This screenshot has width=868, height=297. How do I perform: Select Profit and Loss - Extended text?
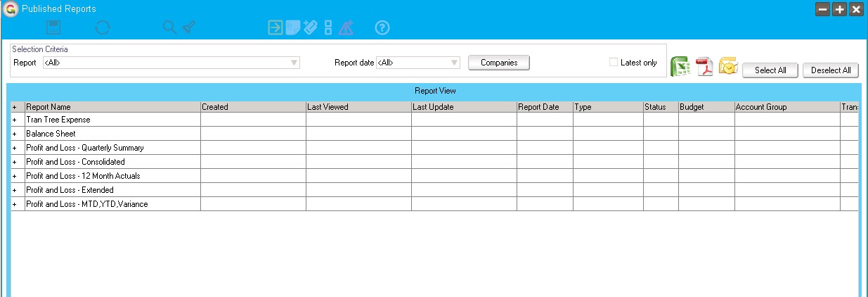coord(70,190)
